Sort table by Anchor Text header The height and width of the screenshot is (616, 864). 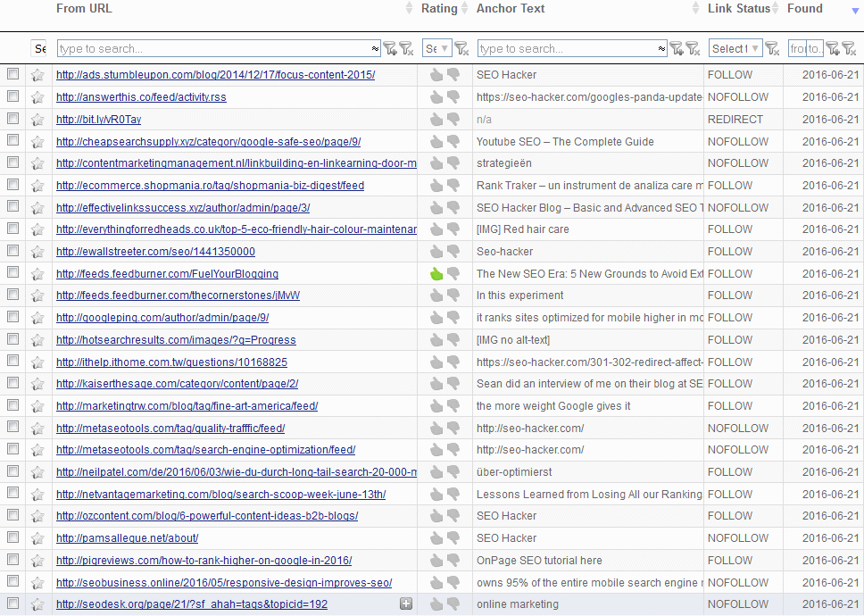pos(511,9)
